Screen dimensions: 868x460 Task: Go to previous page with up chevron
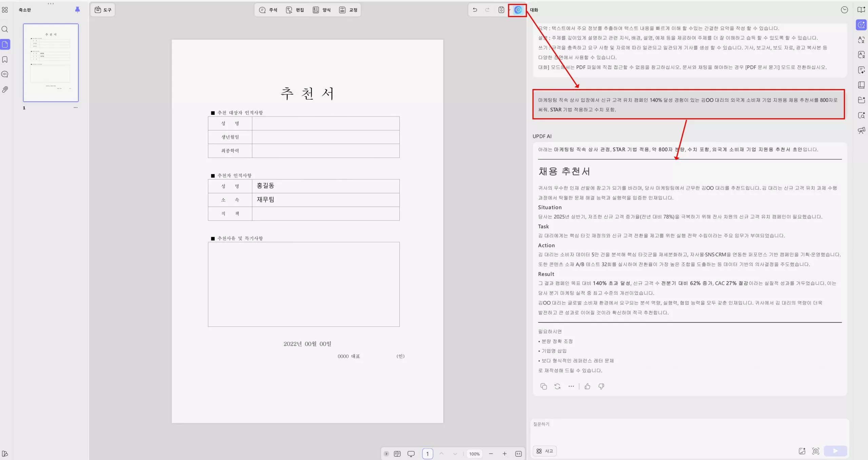coord(442,454)
